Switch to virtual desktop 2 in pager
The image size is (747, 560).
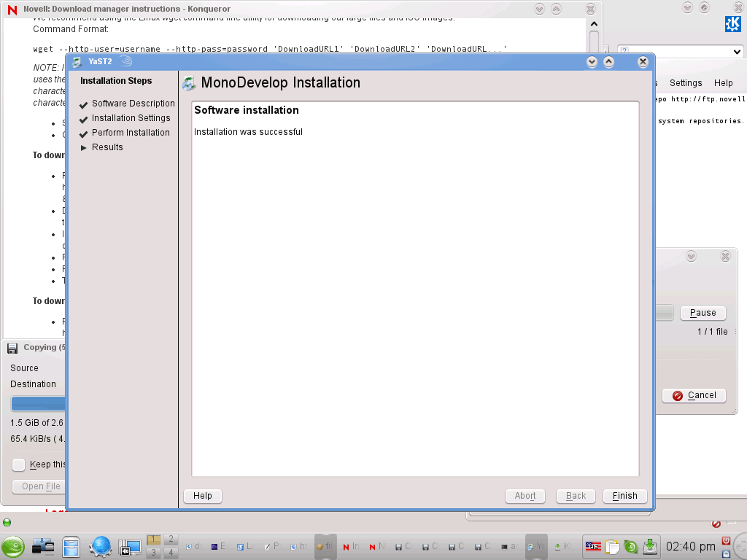pos(171,540)
